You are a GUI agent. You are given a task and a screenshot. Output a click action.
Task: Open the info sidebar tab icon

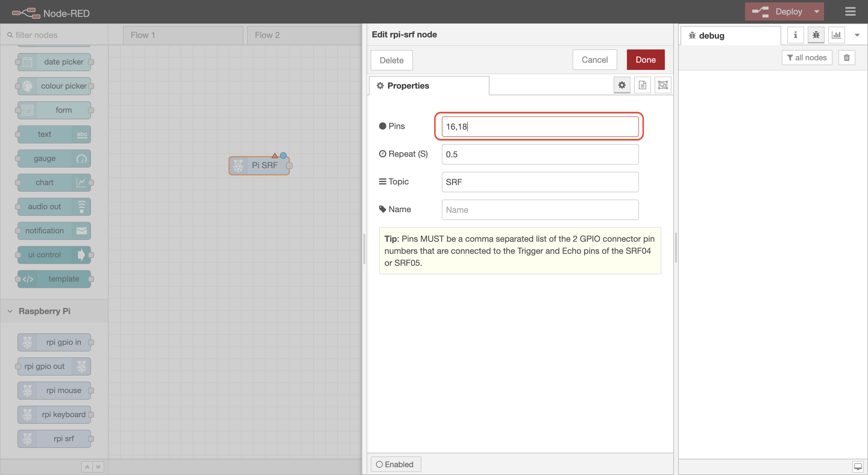coord(795,35)
